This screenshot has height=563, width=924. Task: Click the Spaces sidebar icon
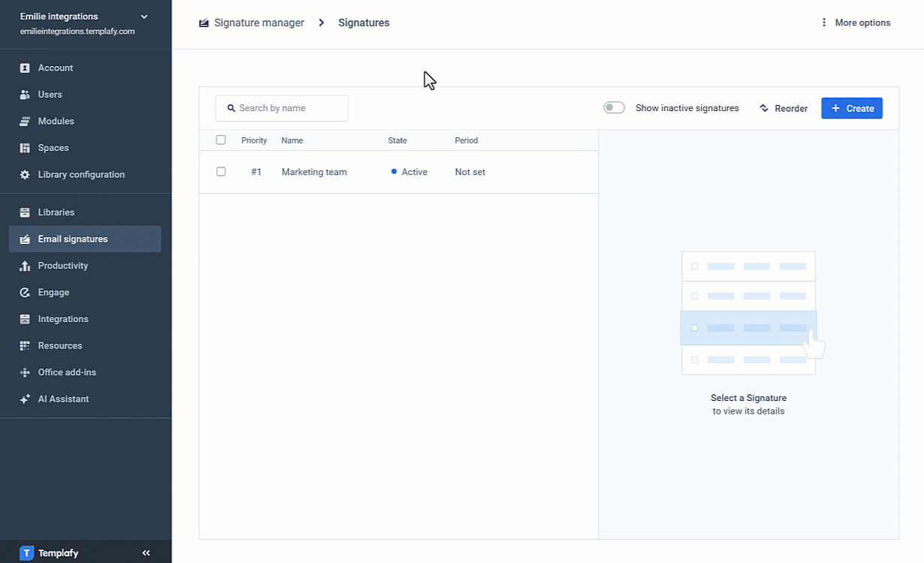25,147
